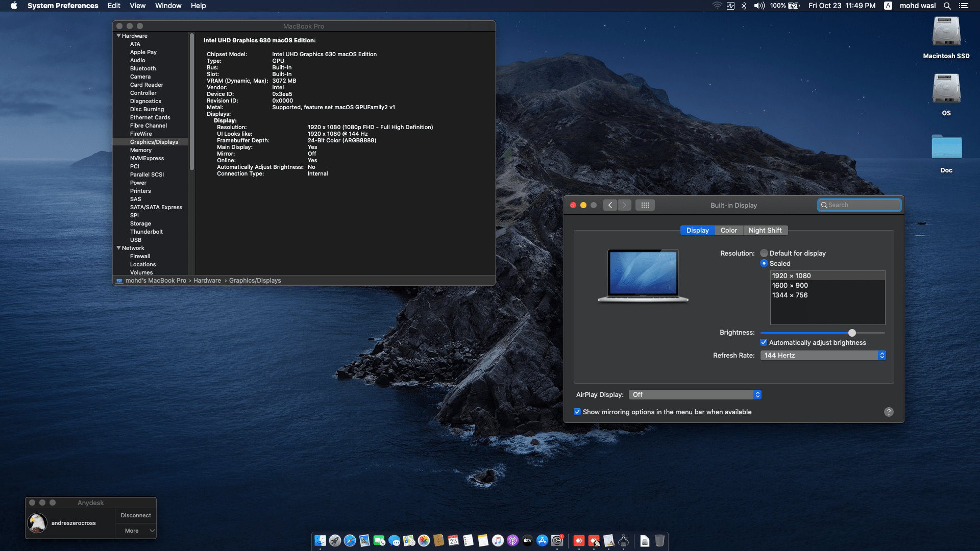Click Disconnect in the Anydesk window
Image resolution: width=980 pixels, height=551 pixels.
[x=136, y=515]
